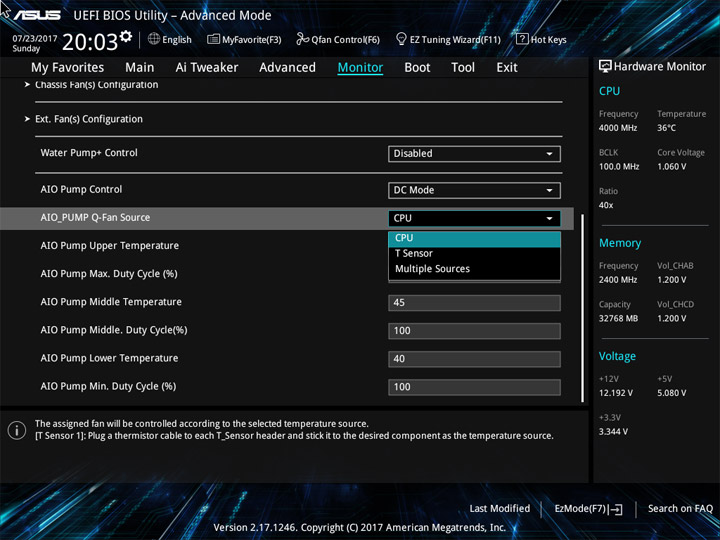Screen dimensions: 720x540
Task: Click +3.3V 3.344 V value
Action: coord(613,432)
